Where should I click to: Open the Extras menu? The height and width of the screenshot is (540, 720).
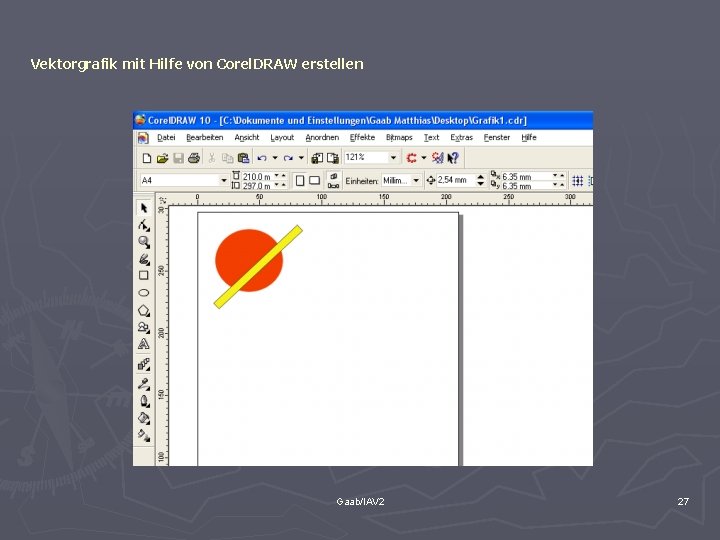coord(461,137)
